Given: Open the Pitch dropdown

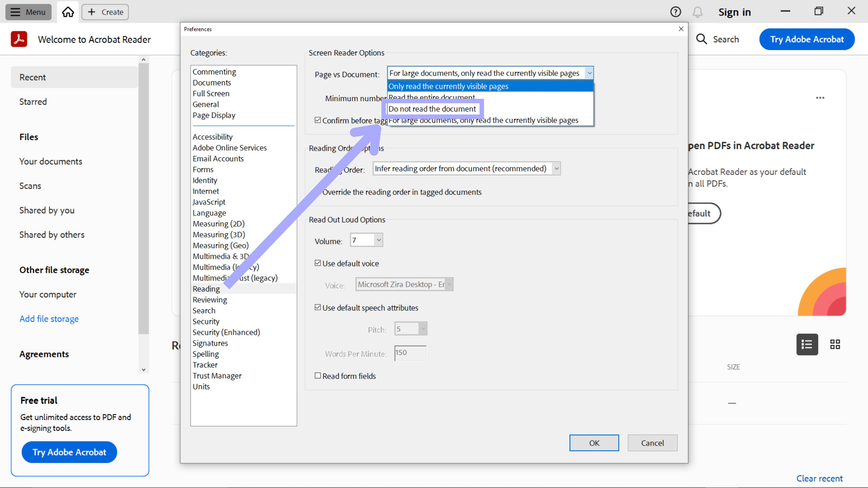Looking at the screenshot, I should coord(411,329).
